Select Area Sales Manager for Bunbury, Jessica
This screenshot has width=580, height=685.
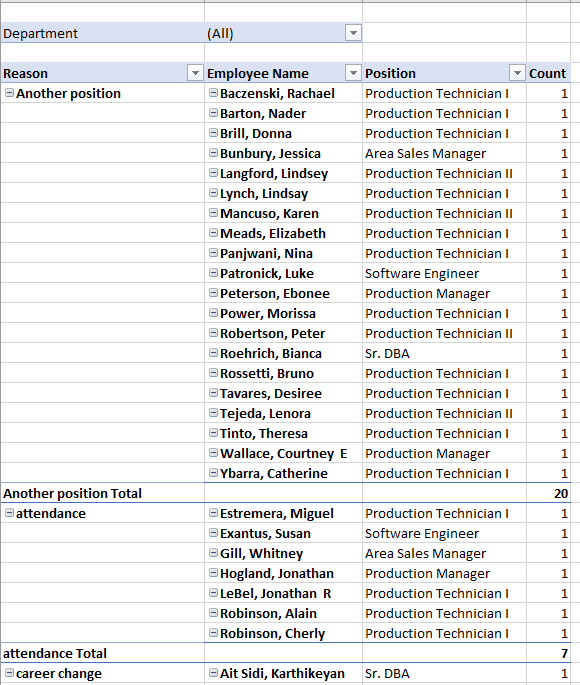(444, 153)
